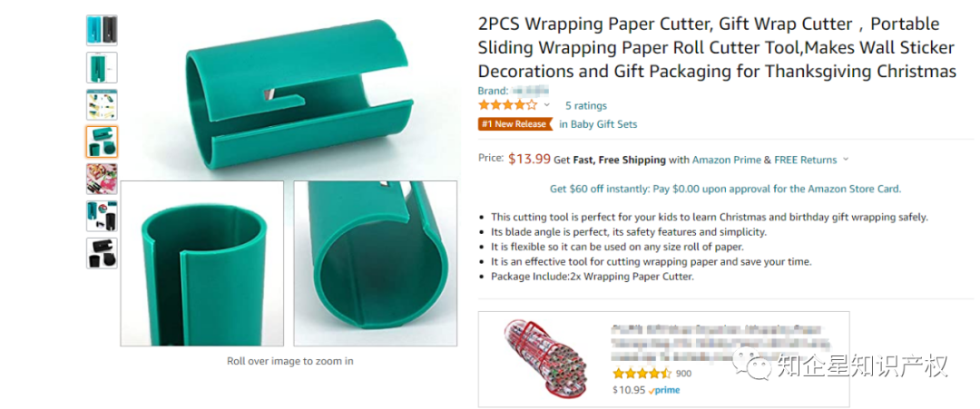Click the Amazon Prime link
The width and height of the screenshot is (980, 409).
pos(726,160)
